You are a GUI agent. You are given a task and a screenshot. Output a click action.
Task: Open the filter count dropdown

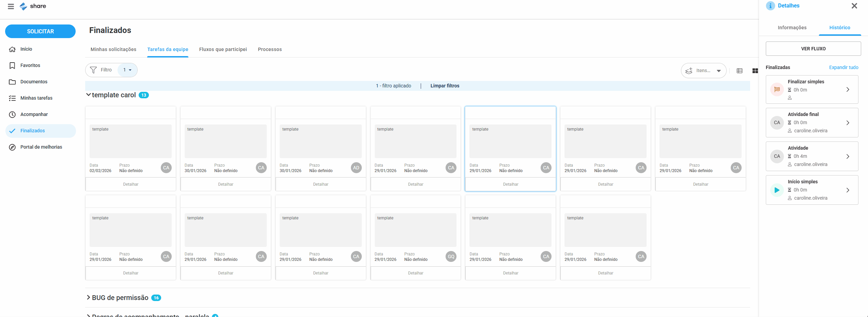[x=127, y=70]
